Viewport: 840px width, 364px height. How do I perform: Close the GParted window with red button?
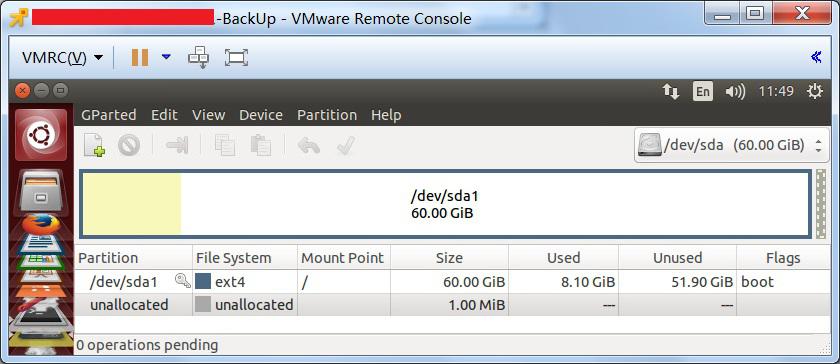pyautogui.click(x=22, y=91)
